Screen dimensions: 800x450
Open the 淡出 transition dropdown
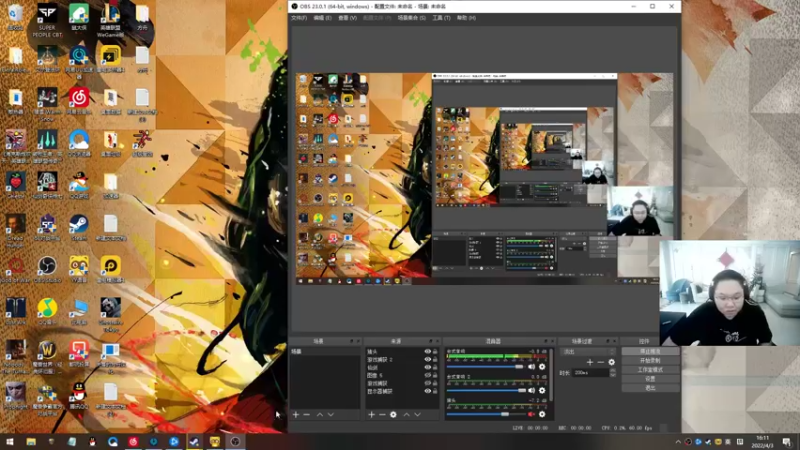tap(588, 352)
